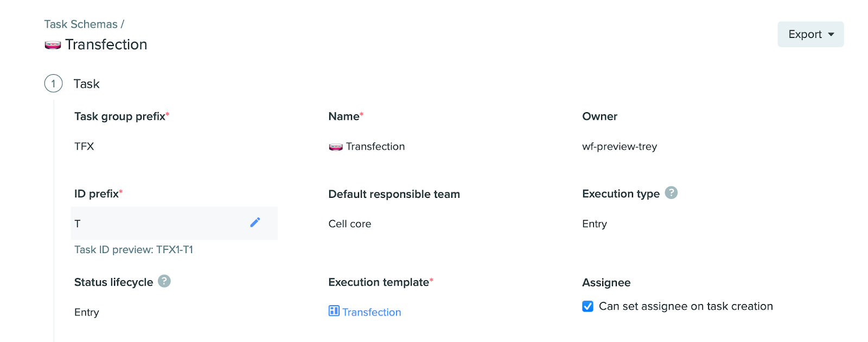
Task: Uncheck Can set assignee on task creation
Action: point(588,307)
